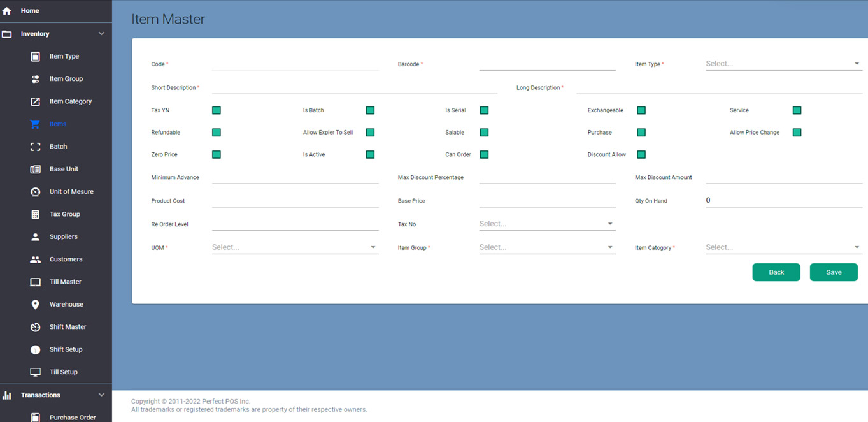
Task: Open the Tax No dropdown
Action: (547, 224)
